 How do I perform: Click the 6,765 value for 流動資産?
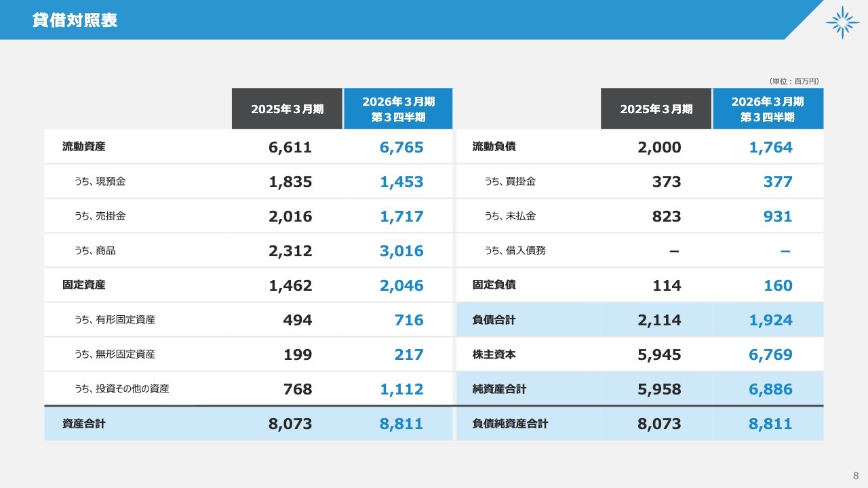point(401,147)
